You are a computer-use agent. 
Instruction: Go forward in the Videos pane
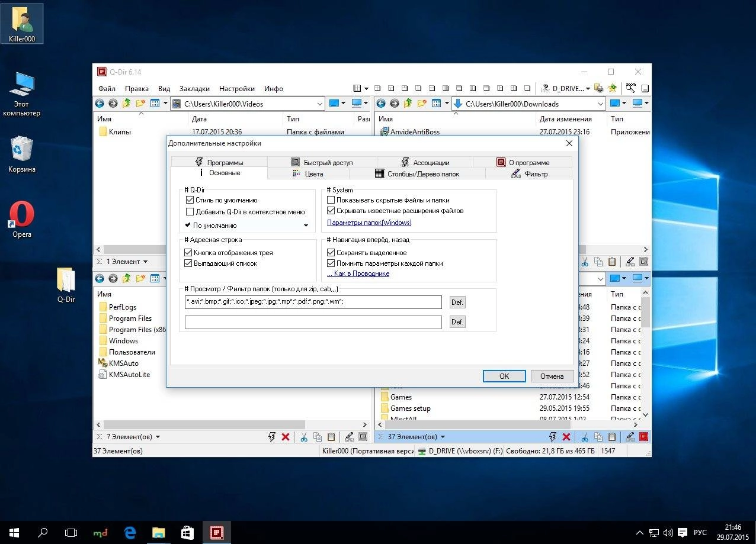113,104
